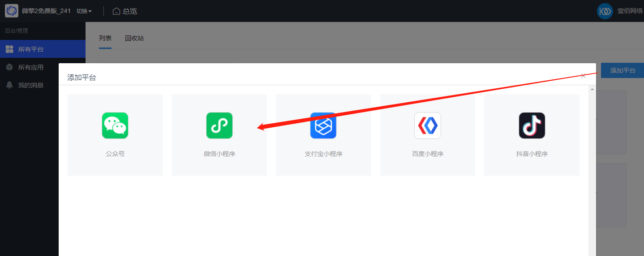Screen dimensions: 644x256
Task: Click the WeChat 公众号 platform icon
Action: [x=115, y=126]
